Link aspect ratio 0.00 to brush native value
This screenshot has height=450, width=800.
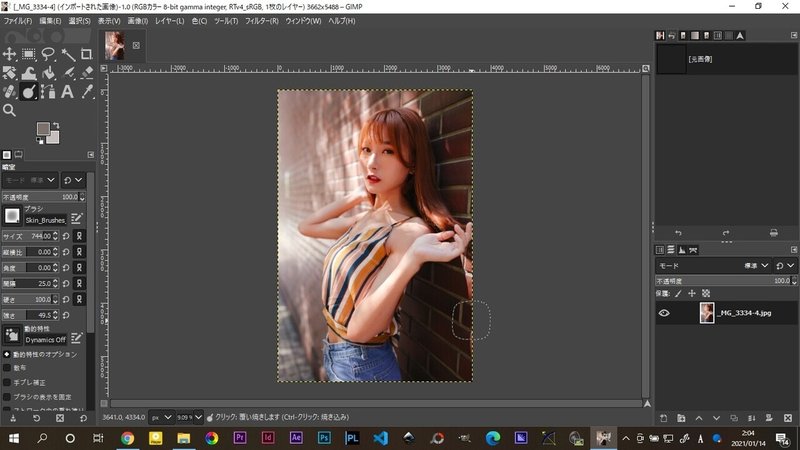[x=79, y=252]
